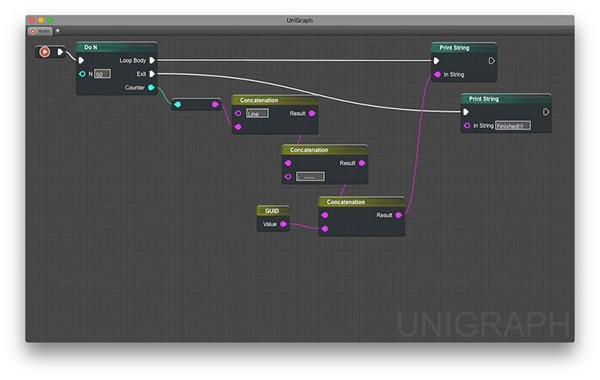This screenshot has height=380, width=600.
Task: Click the red play icon on the start node
Action: (45, 52)
